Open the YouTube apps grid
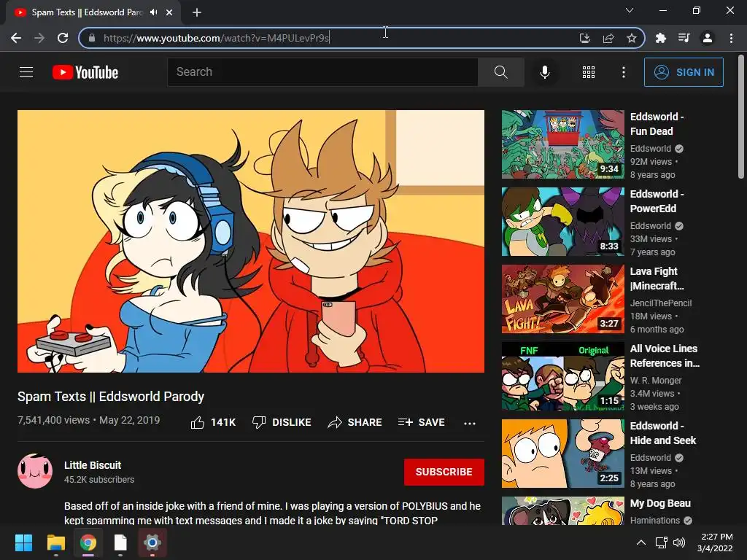 (589, 72)
